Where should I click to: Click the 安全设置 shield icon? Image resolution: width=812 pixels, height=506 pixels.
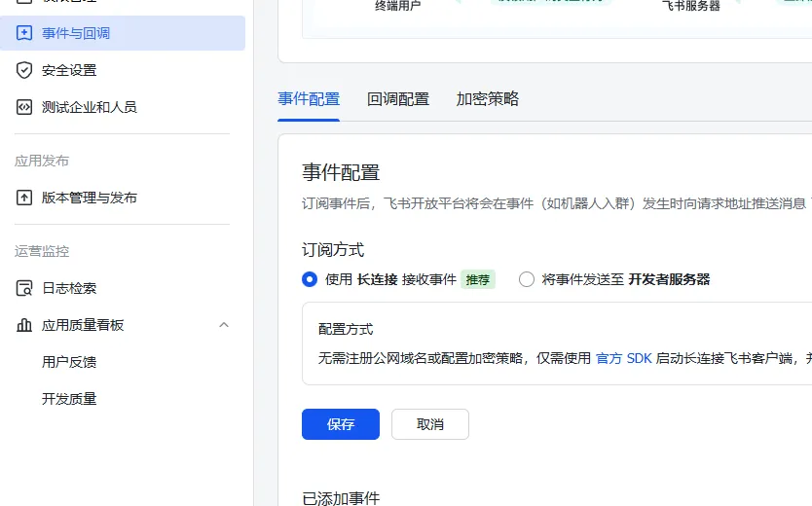coord(23,70)
